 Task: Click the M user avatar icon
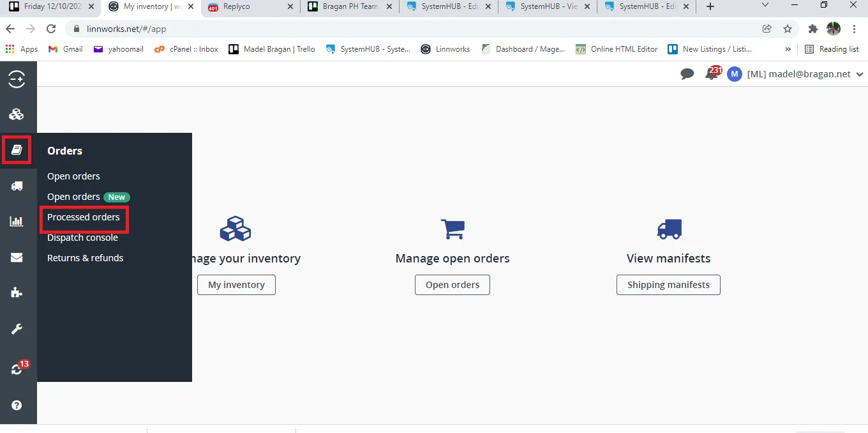(735, 74)
